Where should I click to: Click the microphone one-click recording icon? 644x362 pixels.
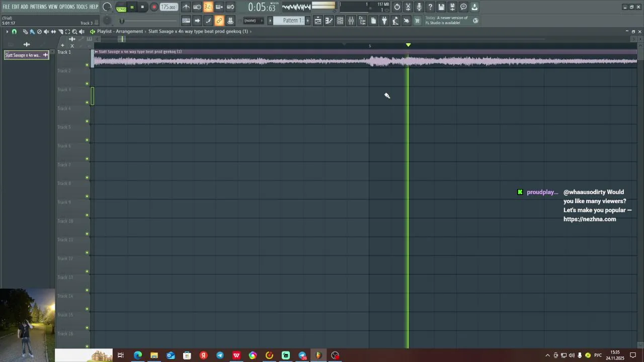click(419, 7)
